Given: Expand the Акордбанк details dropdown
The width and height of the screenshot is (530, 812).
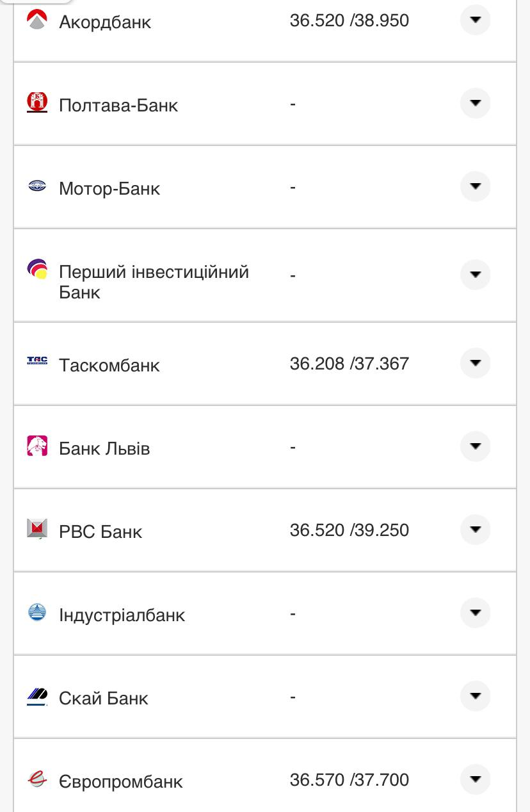Looking at the screenshot, I should click(x=474, y=20).
